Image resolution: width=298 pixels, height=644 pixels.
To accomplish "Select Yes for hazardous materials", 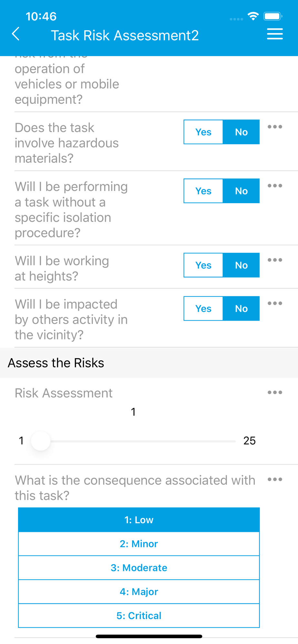I will point(203,132).
